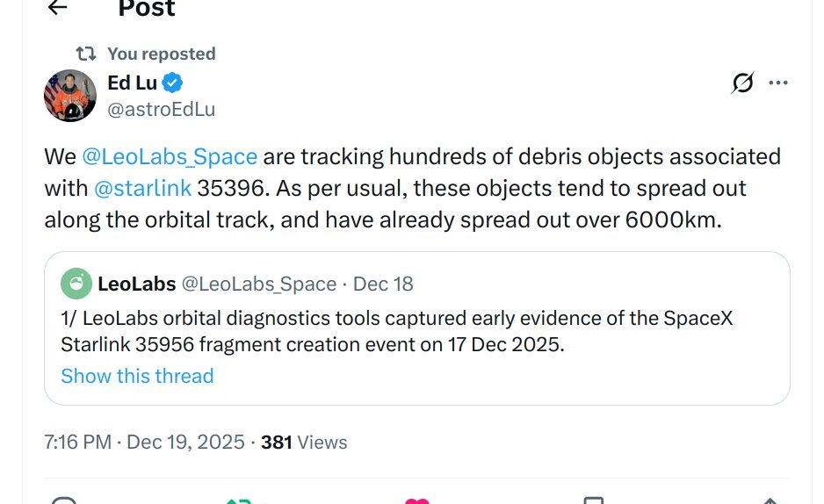The width and height of the screenshot is (824, 504).
Task: Open the three-dot More options menu
Action: (x=778, y=83)
